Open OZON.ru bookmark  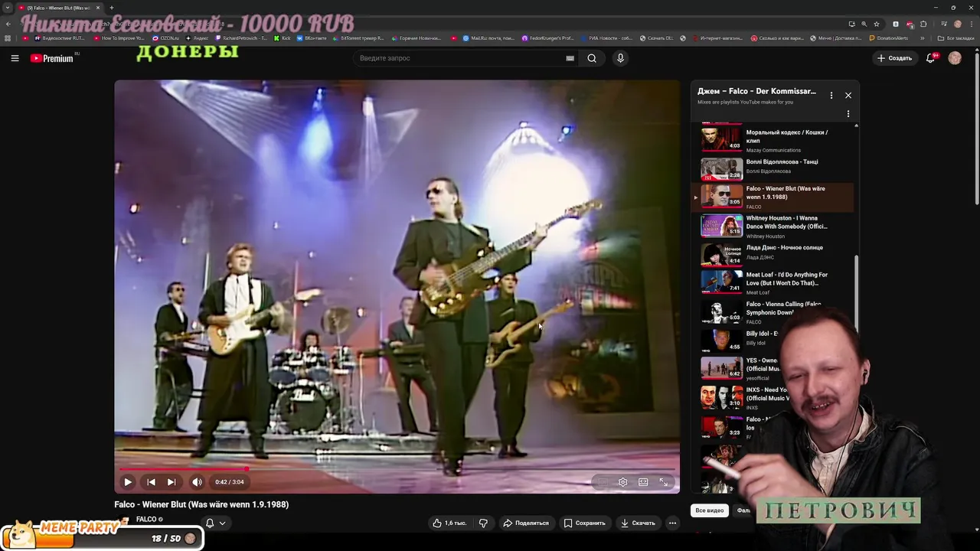pyautogui.click(x=165, y=37)
